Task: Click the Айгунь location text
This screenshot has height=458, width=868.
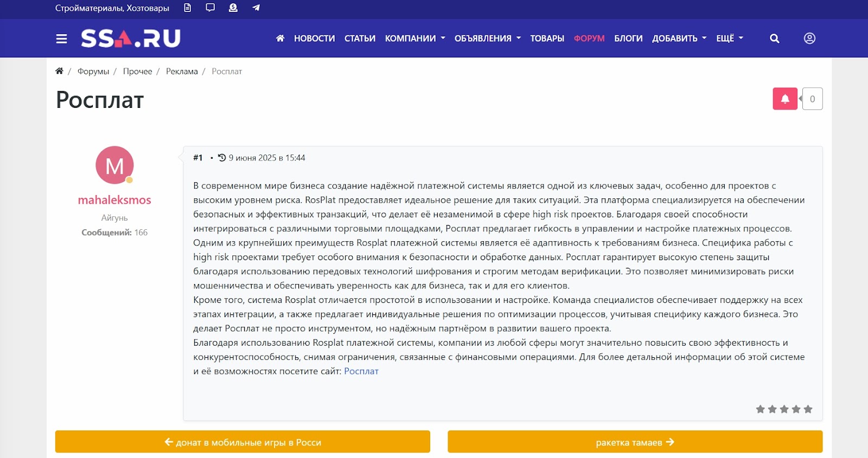Action: pos(114,218)
